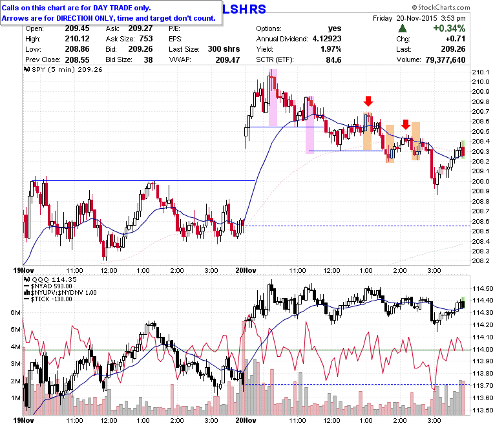The height and width of the screenshot is (426, 504).
Task: Click the DAY TRADE only note line
Action: point(76,8)
